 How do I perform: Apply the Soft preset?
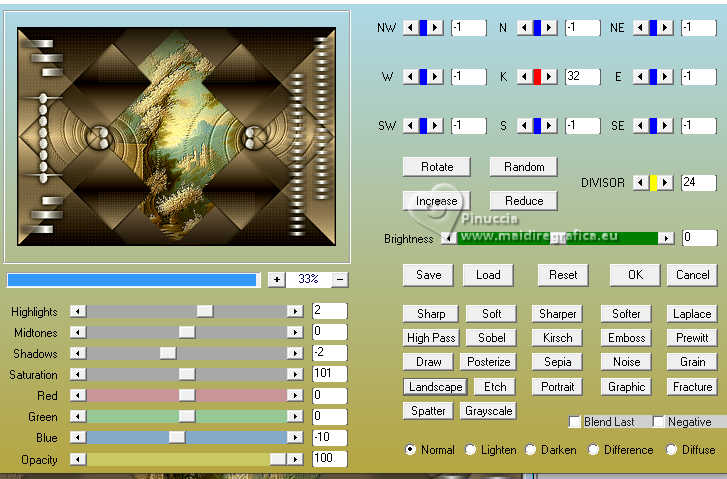click(x=491, y=314)
